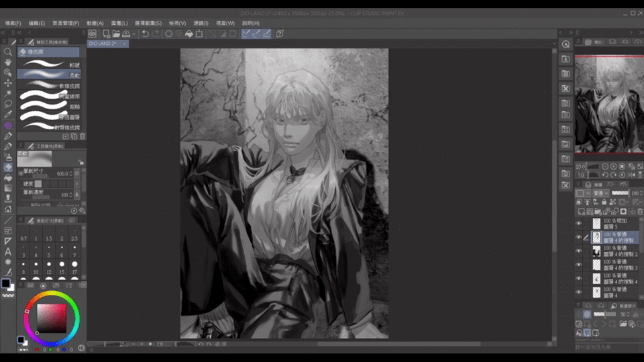Select the Lasso selection tool
Screen dimensions: 644x362
click(8, 104)
